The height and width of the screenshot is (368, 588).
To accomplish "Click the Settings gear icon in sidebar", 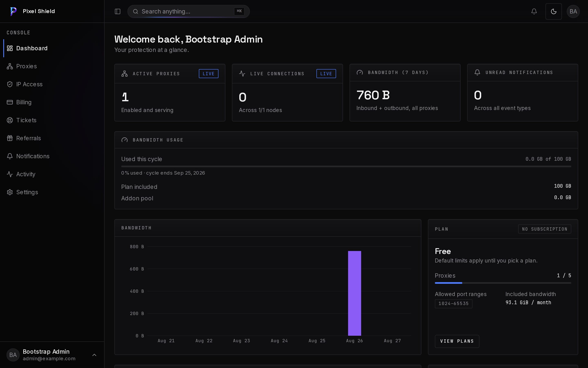I will 10,192.
